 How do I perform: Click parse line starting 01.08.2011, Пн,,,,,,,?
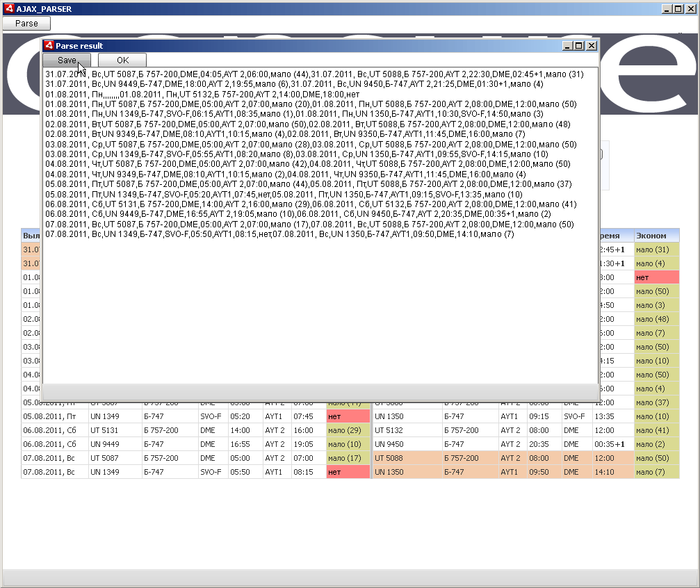coord(202,95)
